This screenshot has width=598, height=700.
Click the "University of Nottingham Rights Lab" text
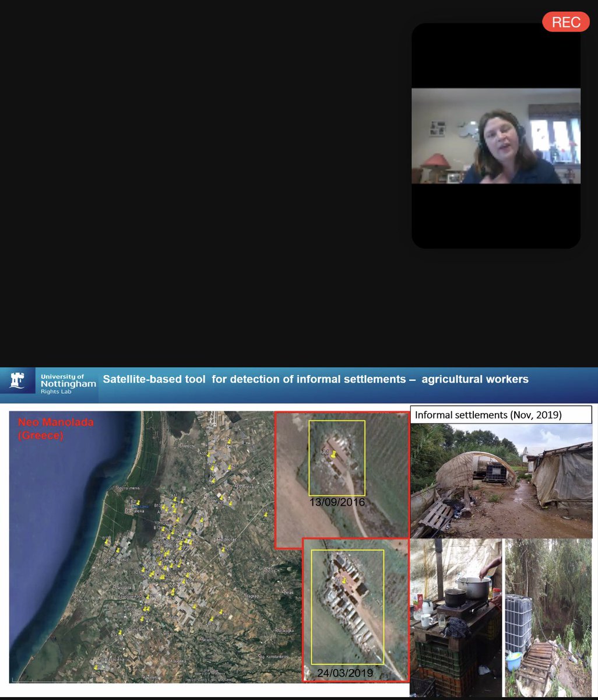click(68, 384)
